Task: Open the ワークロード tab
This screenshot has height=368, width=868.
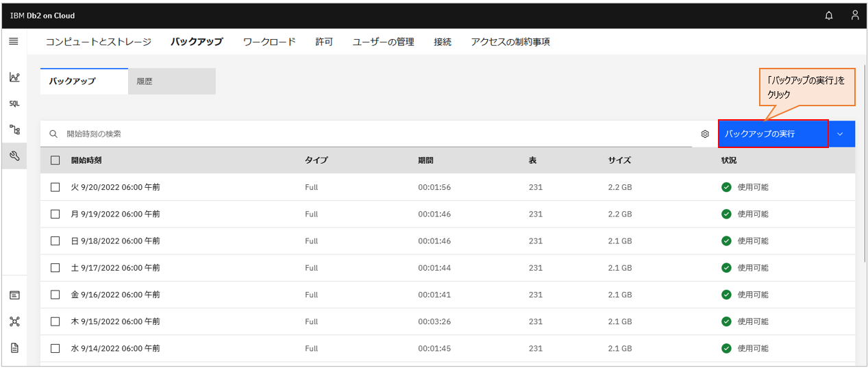Action: pos(269,42)
